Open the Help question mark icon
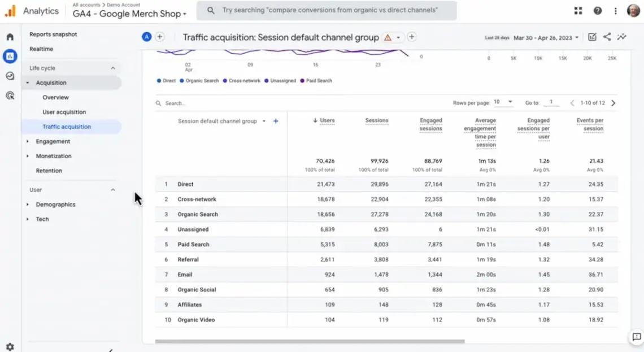The width and height of the screenshot is (644, 352). click(x=598, y=11)
